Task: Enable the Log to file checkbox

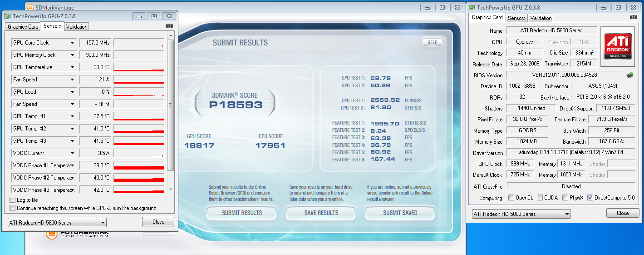Action: tap(12, 200)
